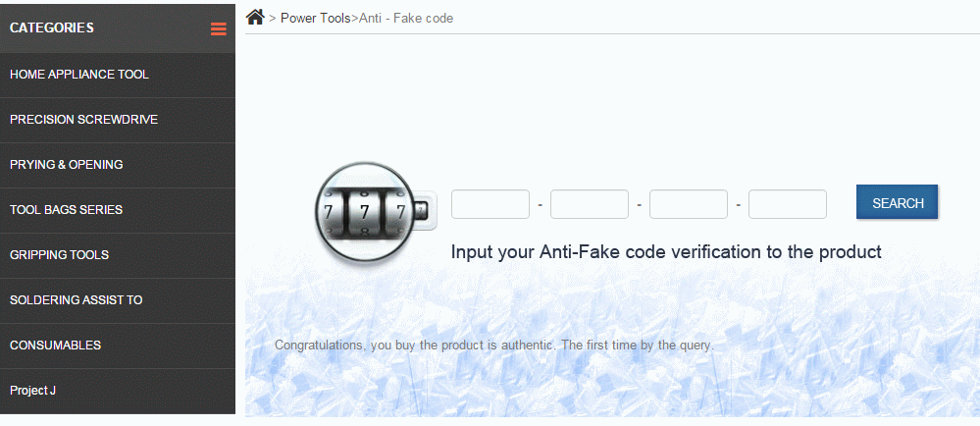980x426 pixels.
Task: Select the Project J category
Action: click(118, 391)
